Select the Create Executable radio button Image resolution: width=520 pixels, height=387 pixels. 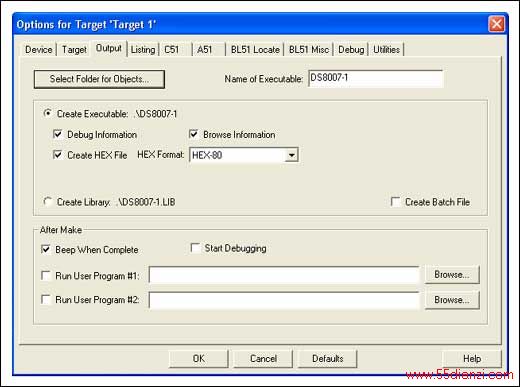tap(48, 114)
